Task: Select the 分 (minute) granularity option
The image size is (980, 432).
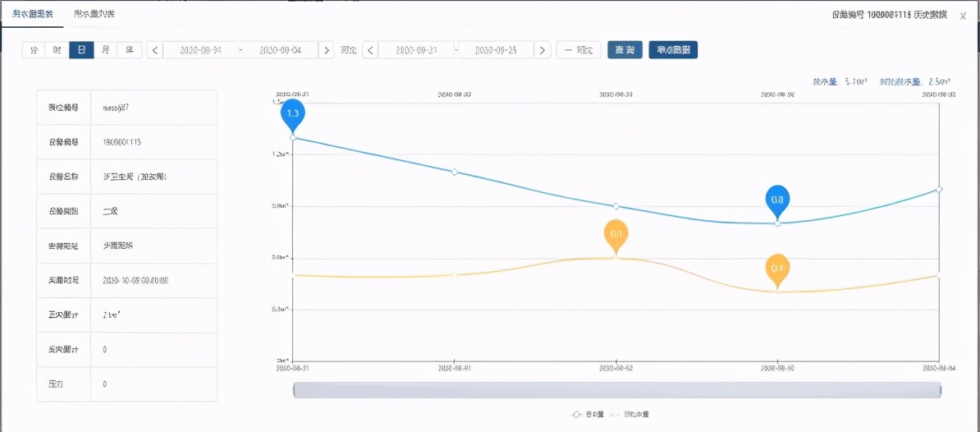Action: point(34,50)
